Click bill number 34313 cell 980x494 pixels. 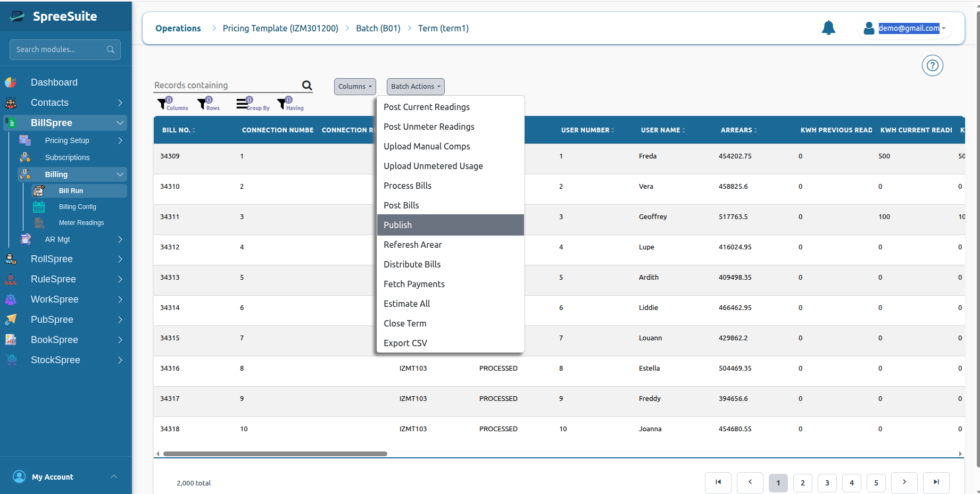(170, 277)
